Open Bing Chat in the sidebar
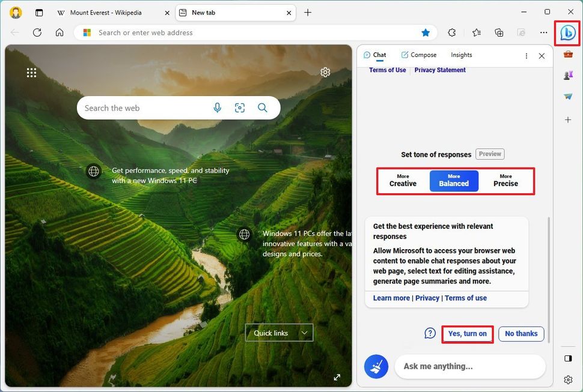The width and height of the screenshot is (583, 392). (567, 32)
